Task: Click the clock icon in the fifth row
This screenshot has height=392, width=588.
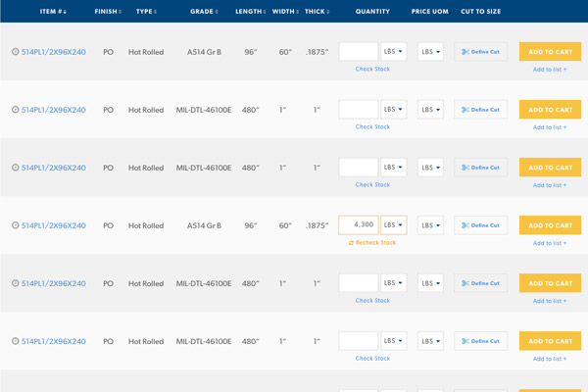Action: coord(15,283)
